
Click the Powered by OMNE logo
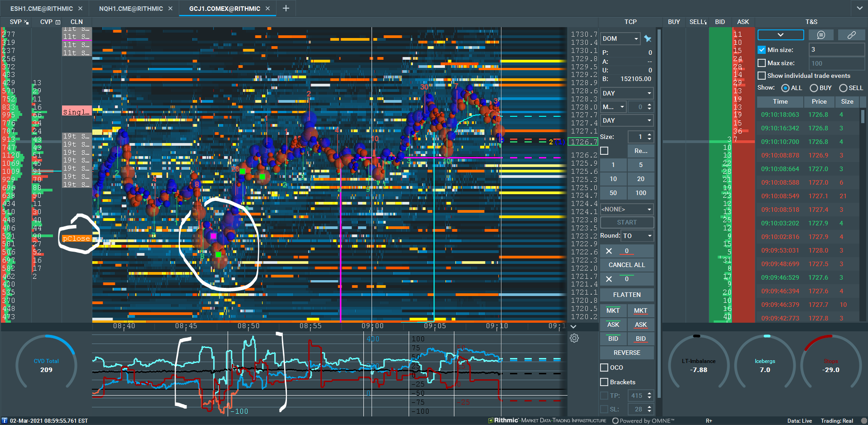[x=643, y=420]
